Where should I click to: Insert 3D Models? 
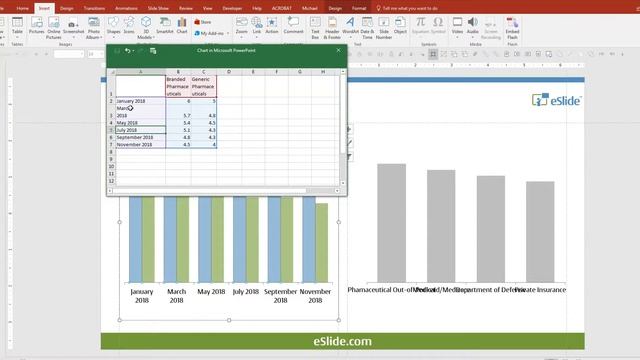[146, 28]
